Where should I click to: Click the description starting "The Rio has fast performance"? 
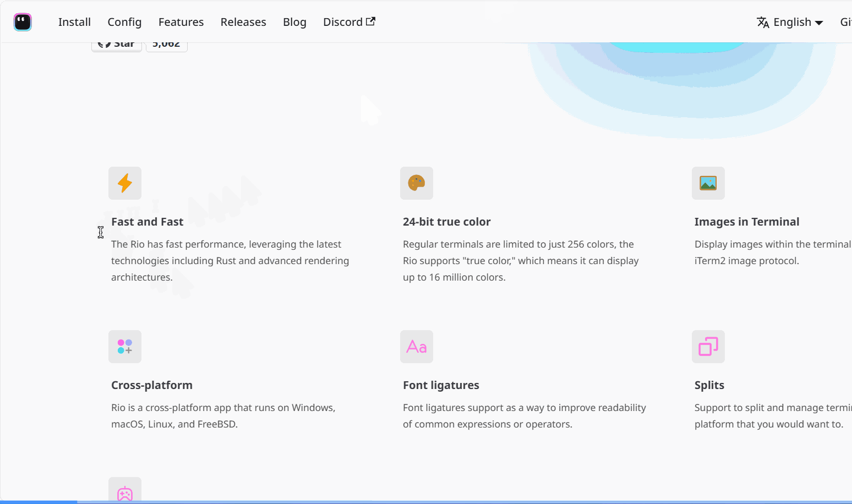tap(230, 261)
